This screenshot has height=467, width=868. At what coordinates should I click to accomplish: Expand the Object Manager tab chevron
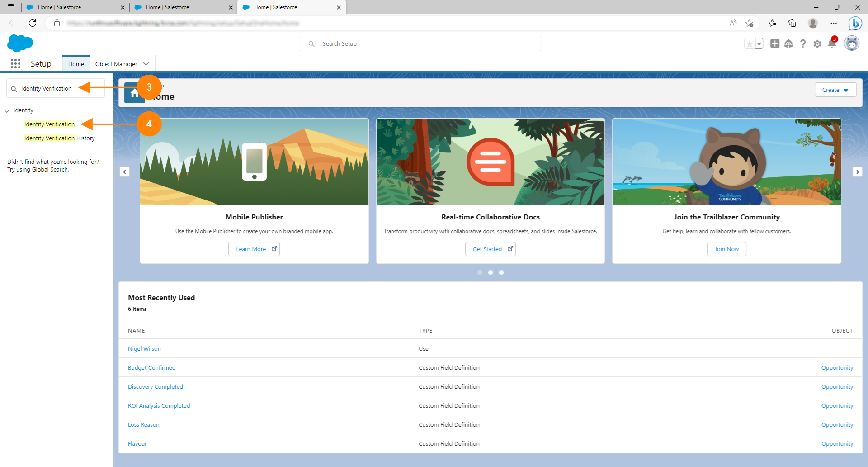point(146,64)
